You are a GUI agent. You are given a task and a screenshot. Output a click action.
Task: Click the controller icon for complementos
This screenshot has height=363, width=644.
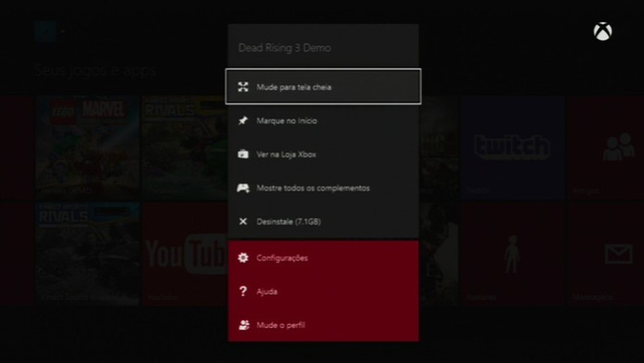click(243, 188)
